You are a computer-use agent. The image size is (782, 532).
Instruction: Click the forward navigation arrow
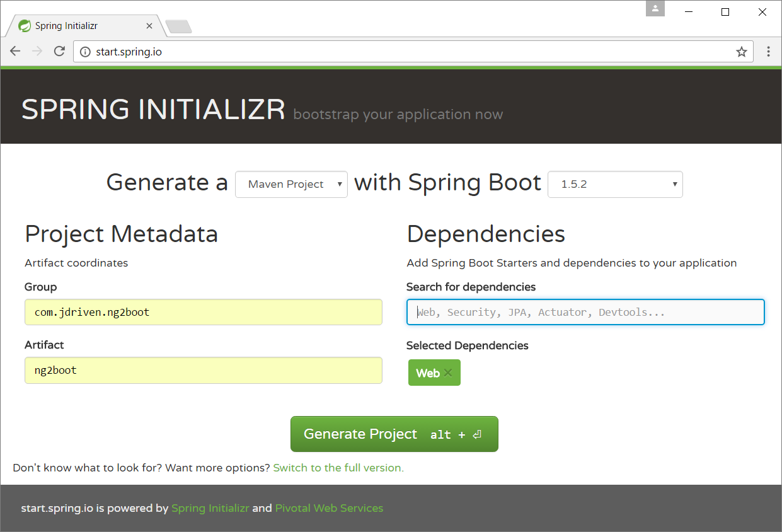(x=37, y=52)
